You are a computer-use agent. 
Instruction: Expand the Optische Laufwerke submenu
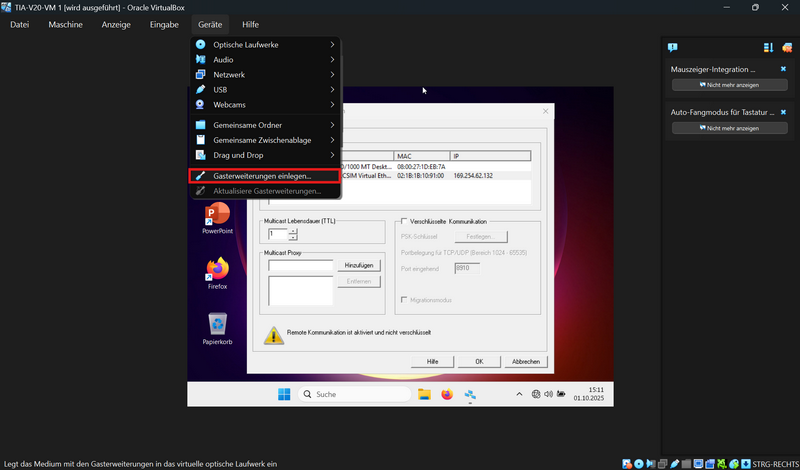[x=265, y=45]
